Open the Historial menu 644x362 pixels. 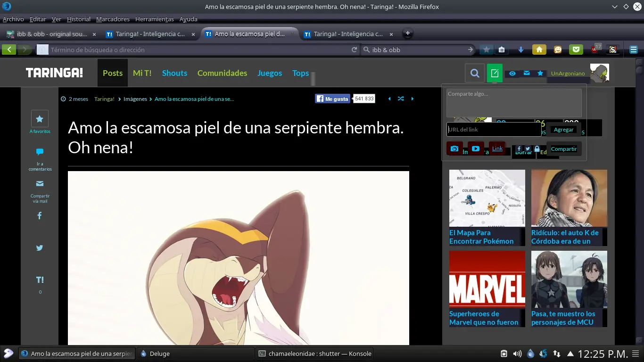tap(79, 19)
